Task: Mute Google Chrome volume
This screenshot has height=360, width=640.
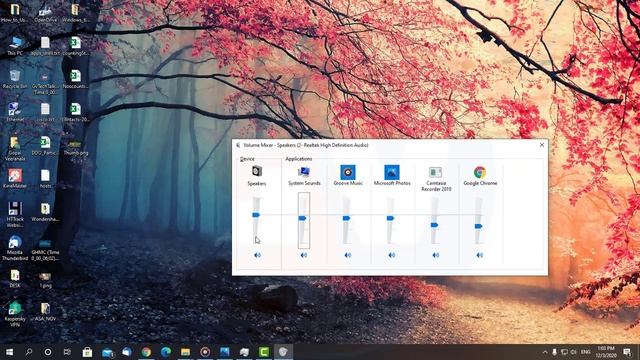Action: pyautogui.click(x=480, y=255)
